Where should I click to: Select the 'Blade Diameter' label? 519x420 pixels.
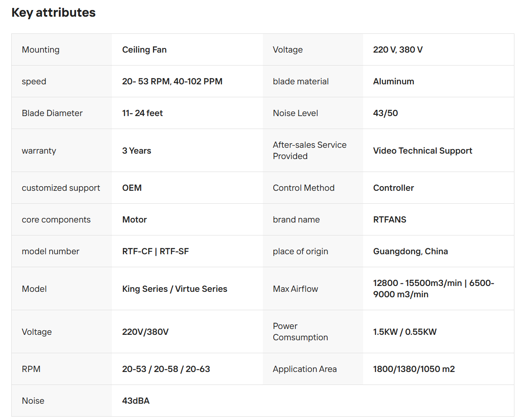tap(52, 113)
